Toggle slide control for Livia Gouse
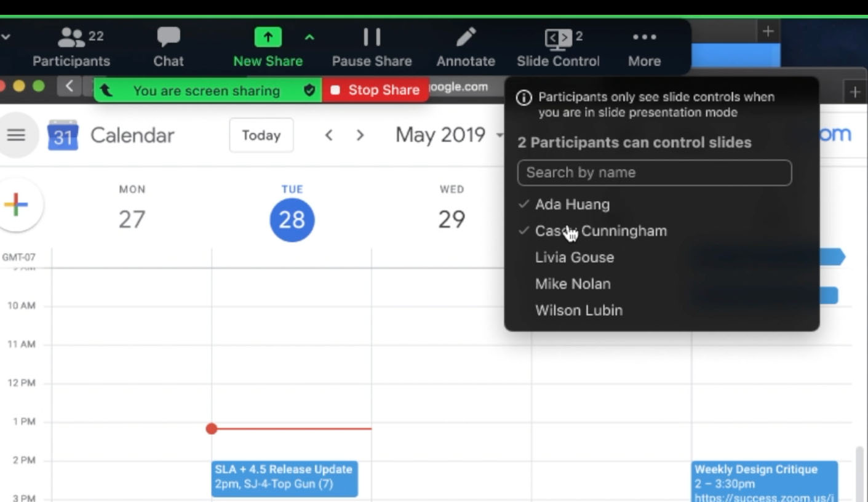The image size is (868, 502). (574, 257)
